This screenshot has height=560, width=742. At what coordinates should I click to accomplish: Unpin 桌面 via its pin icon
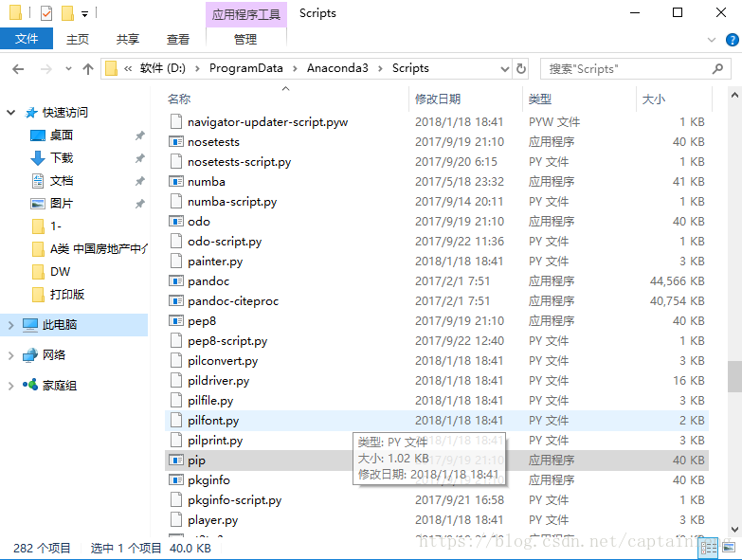click(139, 135)
